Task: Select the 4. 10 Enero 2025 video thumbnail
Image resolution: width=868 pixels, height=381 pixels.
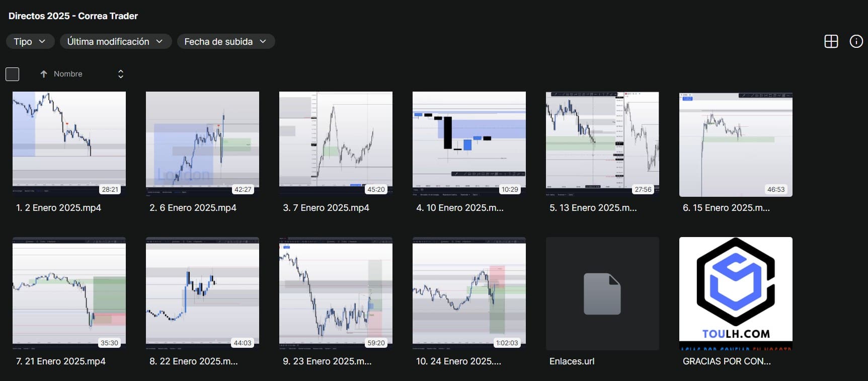Action: point(469,141)
